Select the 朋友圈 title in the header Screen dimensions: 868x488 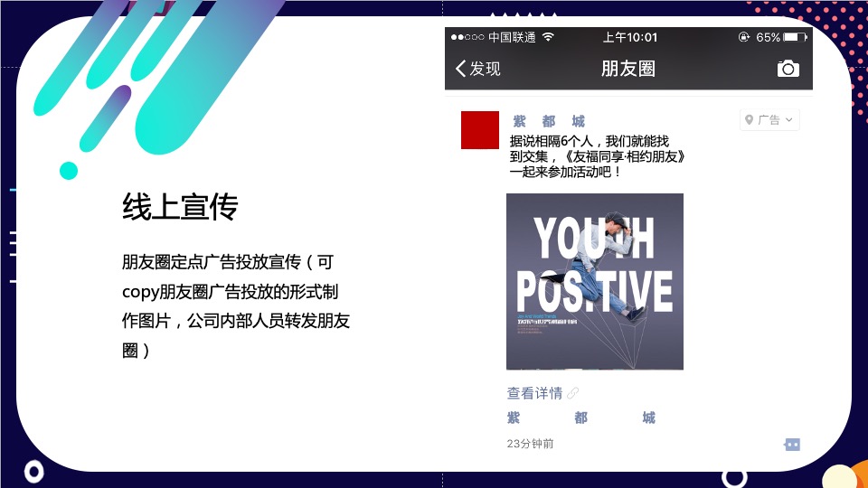point(628,69)
